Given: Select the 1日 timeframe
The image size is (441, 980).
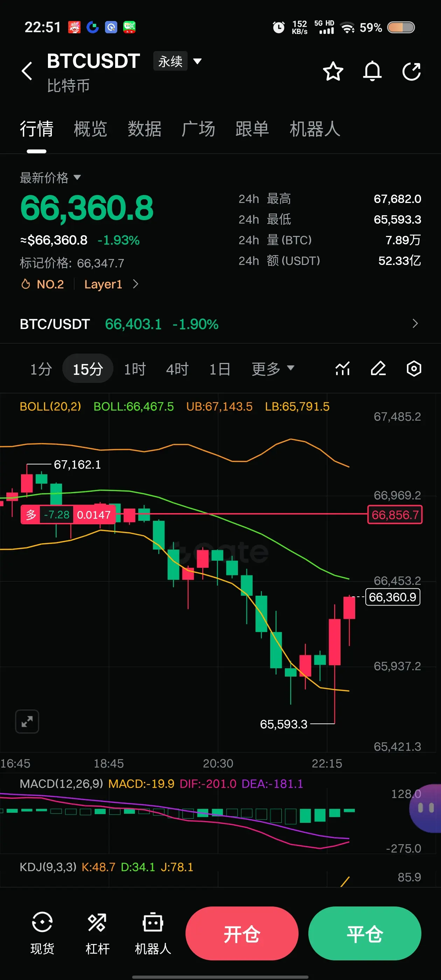Looking at the screenshot, I should [220, 369].
